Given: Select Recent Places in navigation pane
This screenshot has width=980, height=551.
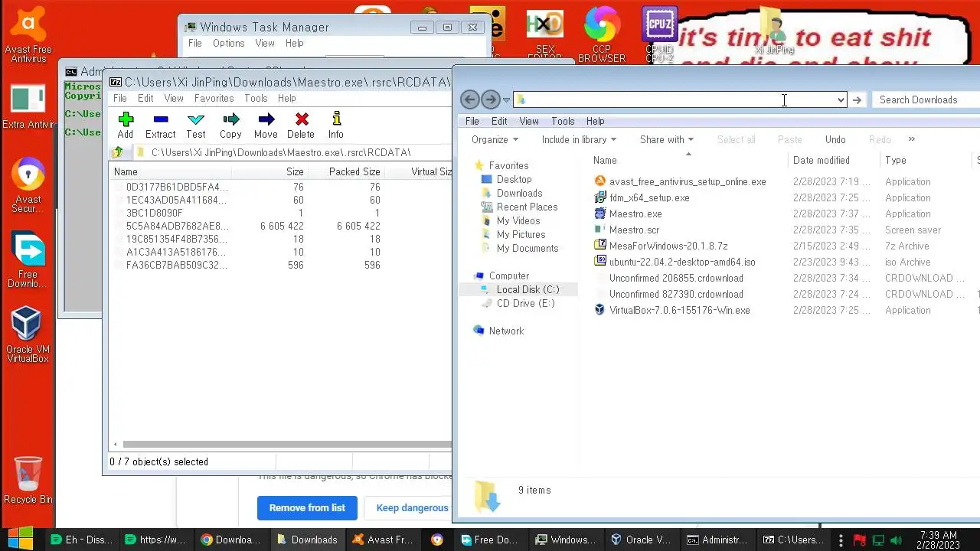Looking at the screenshot, I should pyautogui.click(x=527, y=207).
